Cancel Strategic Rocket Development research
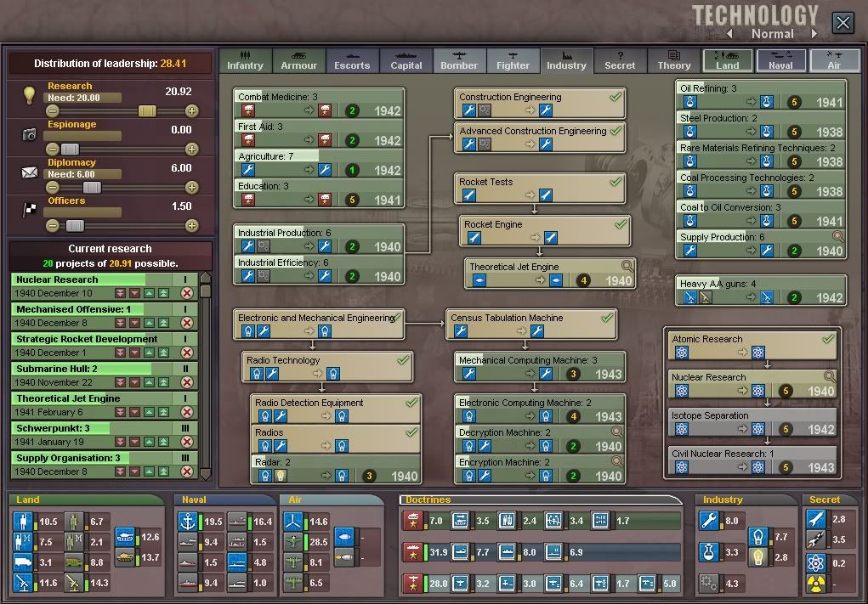This screenshot has height=604, width=868. click(187, 353)
